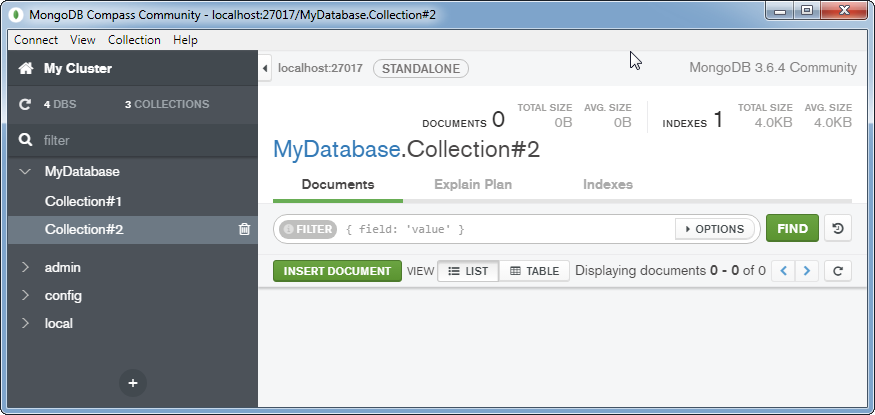
Task: Switch to the Explain Plan tab
Action: click(473, 185)
